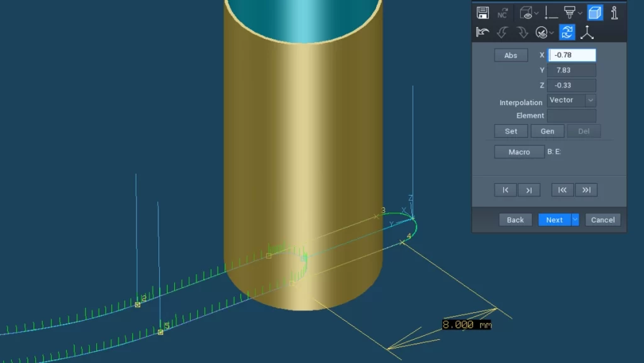Screen dimensions: 644x363
Task: Click the 8.000 mm dimension label
Action: [467, 325]
